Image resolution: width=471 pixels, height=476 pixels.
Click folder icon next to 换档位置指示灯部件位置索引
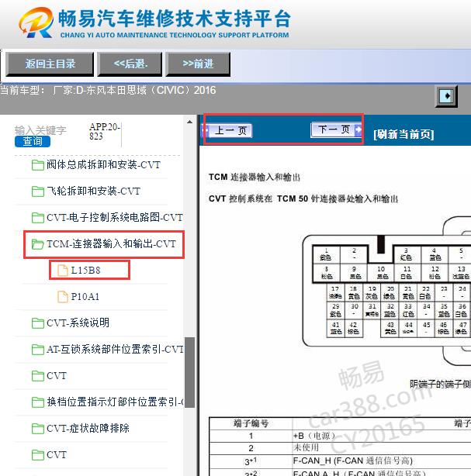(x=38, y=402)
